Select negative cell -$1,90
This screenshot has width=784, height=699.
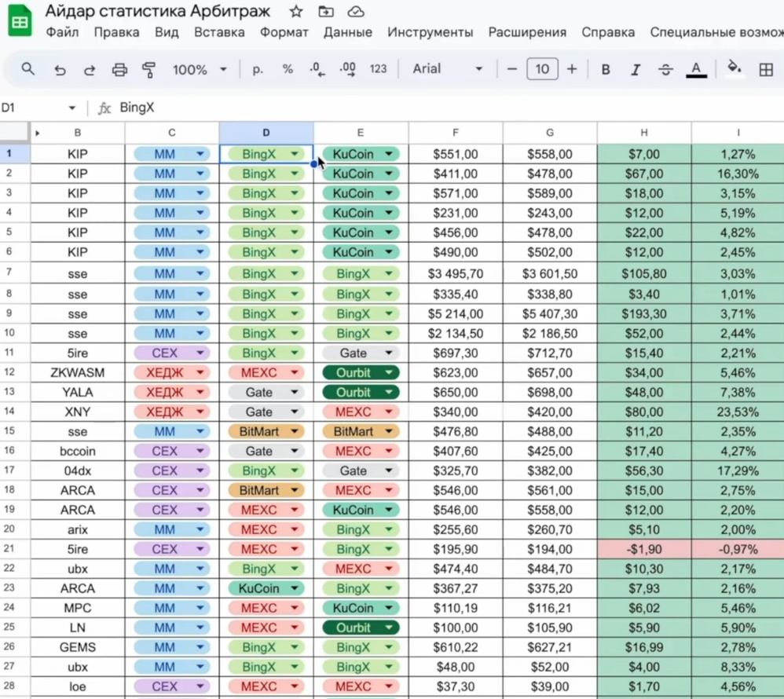point(644,549)
